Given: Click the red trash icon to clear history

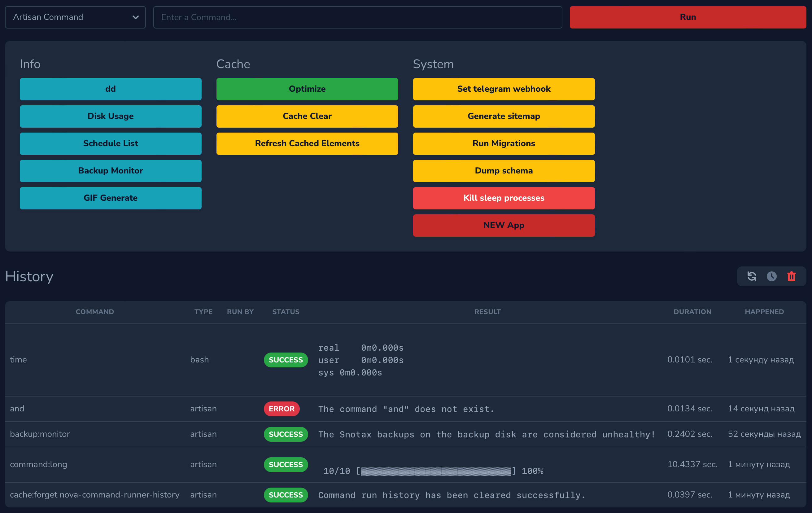Looking at the screenshot, I should click(x=792, y=276).
